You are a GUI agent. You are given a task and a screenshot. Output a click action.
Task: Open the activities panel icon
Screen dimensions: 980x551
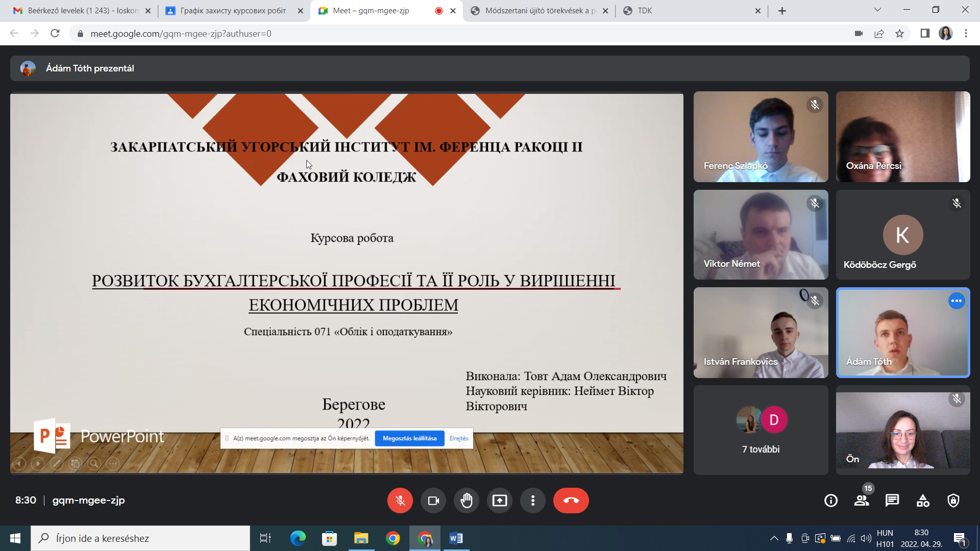(923, 500)
